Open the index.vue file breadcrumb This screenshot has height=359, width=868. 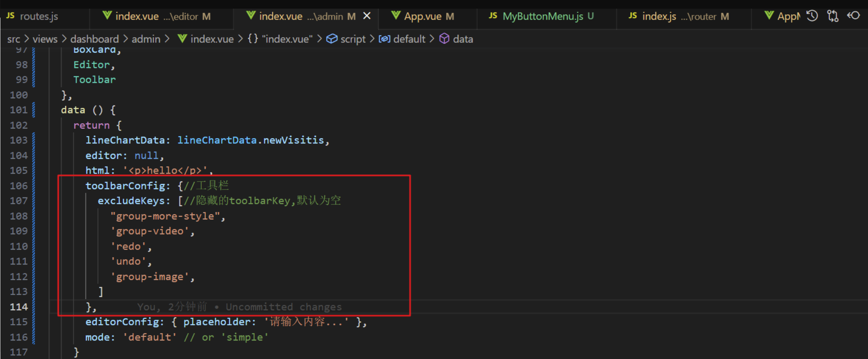tap(206, 39)
